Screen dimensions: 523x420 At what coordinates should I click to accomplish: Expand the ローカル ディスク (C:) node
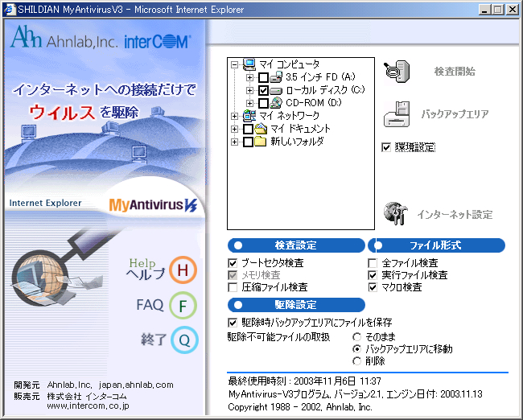(249, 90)
